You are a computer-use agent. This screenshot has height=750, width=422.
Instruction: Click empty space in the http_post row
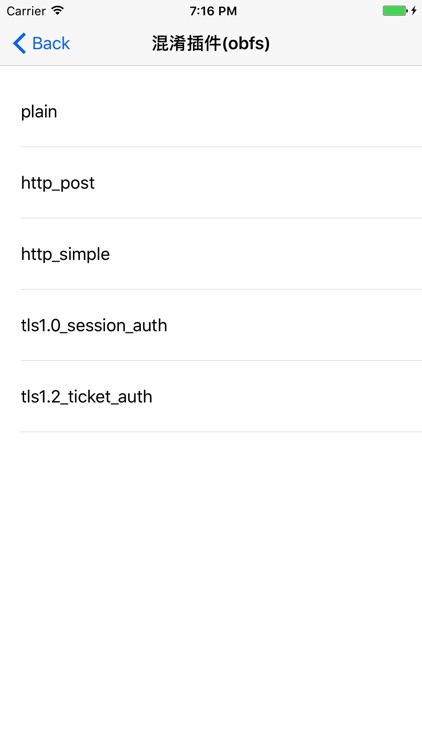[x=258, y=183]
